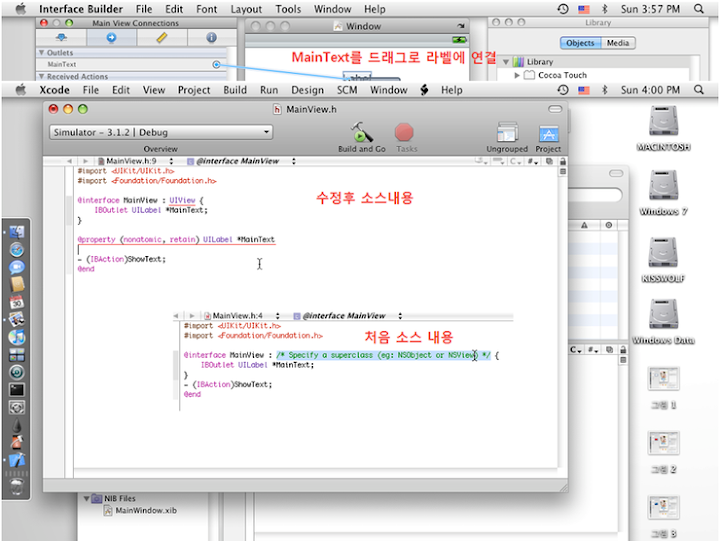Open the Windows Data drive icon

pos(663,314)
